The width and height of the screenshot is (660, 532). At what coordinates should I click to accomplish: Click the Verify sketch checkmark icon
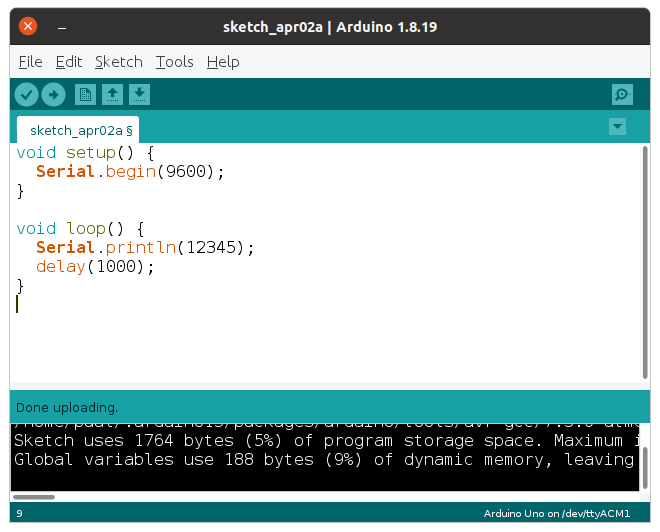point(27,94)
